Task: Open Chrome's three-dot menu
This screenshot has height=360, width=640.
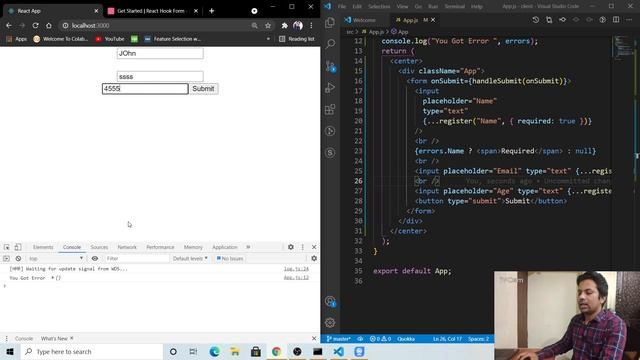Action: [x=311, y=25]
